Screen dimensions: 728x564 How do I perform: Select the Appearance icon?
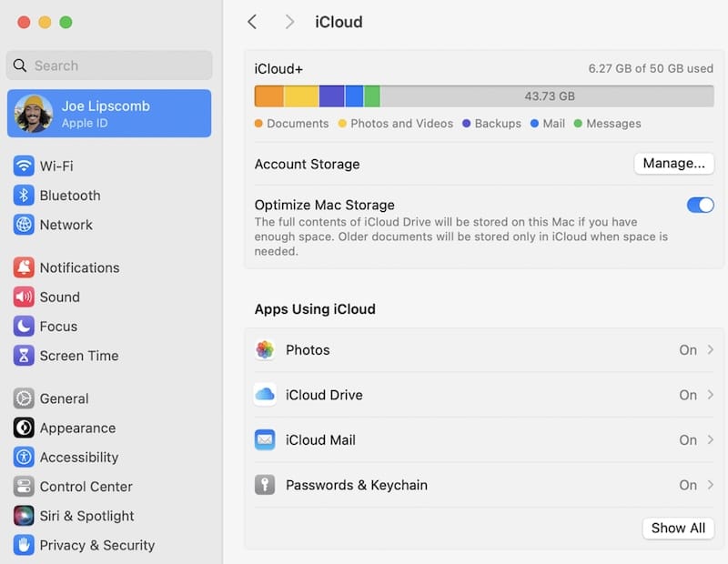click(x=24, y=428)
